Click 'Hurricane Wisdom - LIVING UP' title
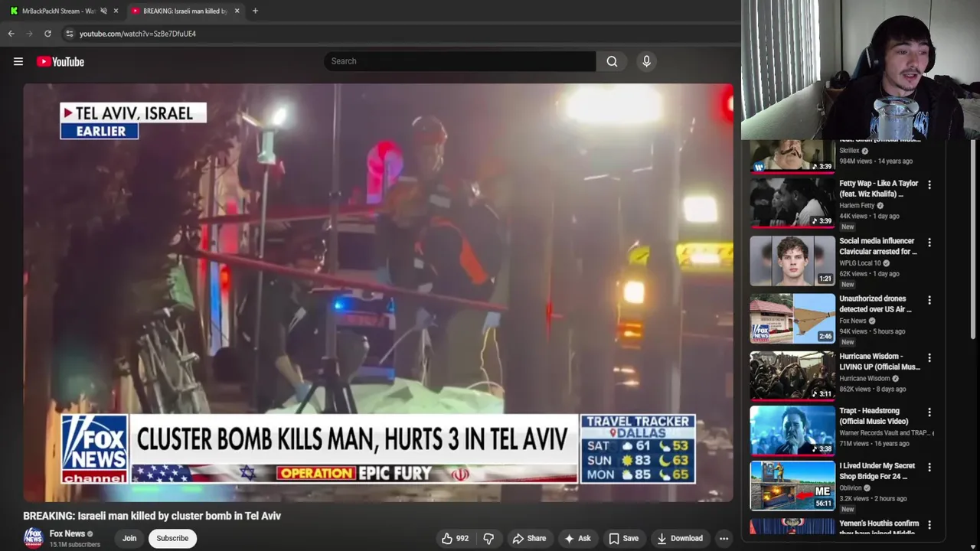The image size is (980, 551). [x=880, y=361]
